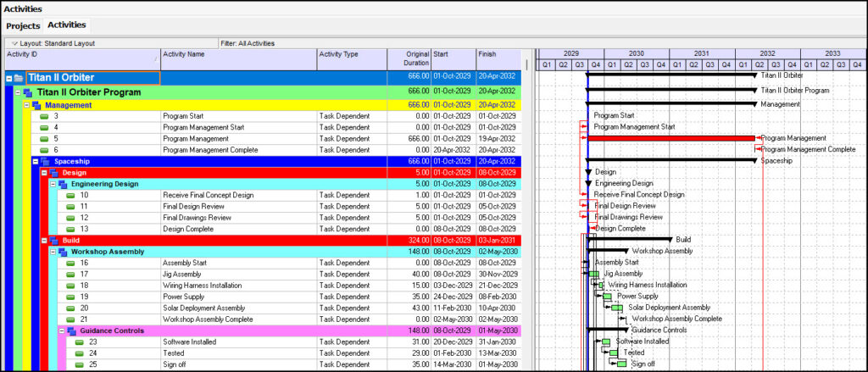Screen dimensions: 868x372
Task: Sort by the Start column header
Action: [453, 59]
